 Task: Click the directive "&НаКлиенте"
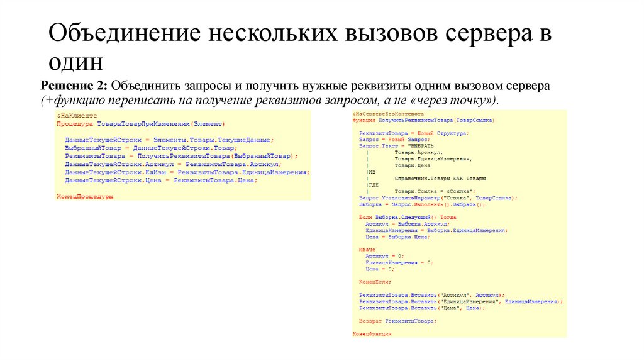77,116
